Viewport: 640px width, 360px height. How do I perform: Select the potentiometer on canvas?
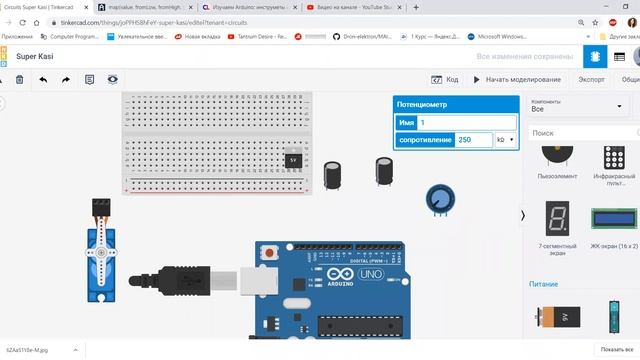[440, 199]
